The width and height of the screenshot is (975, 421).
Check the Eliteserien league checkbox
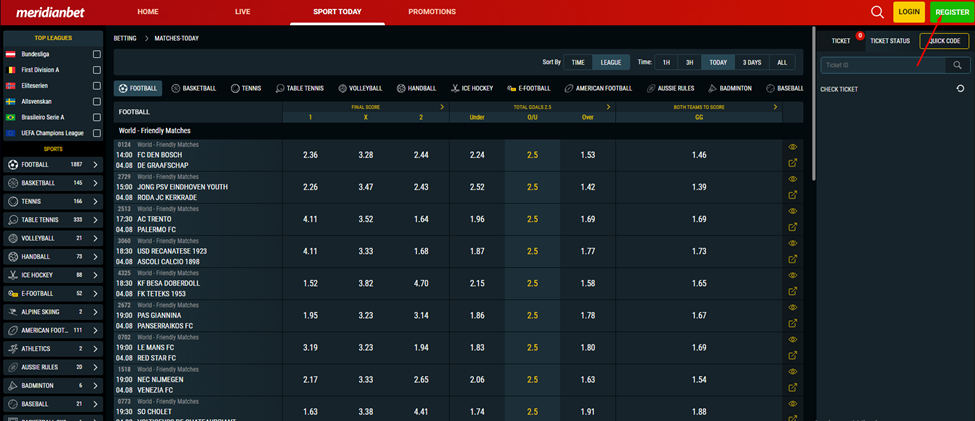tap(96, 86)
